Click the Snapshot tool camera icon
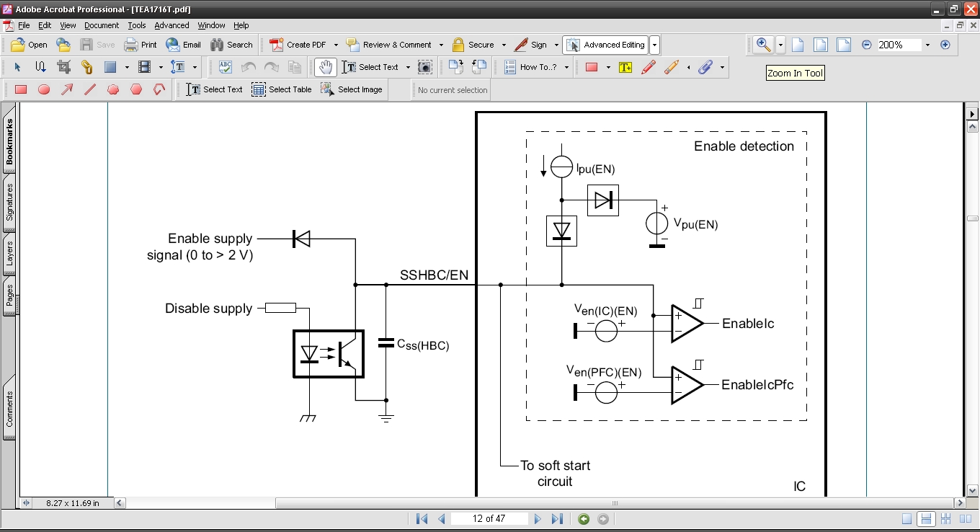 point(425,67)
